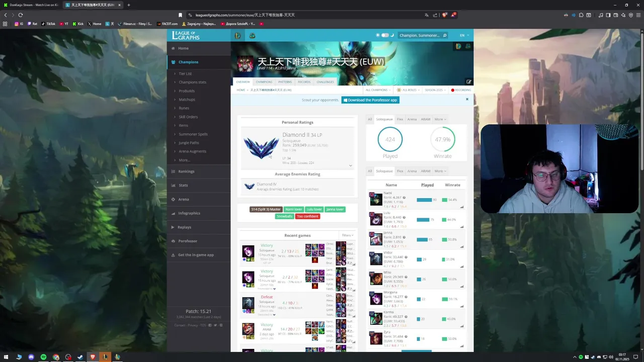Viewport: 644px width, 362px height.
Task: Click the Nami lover tag
Action: [293, 209]
